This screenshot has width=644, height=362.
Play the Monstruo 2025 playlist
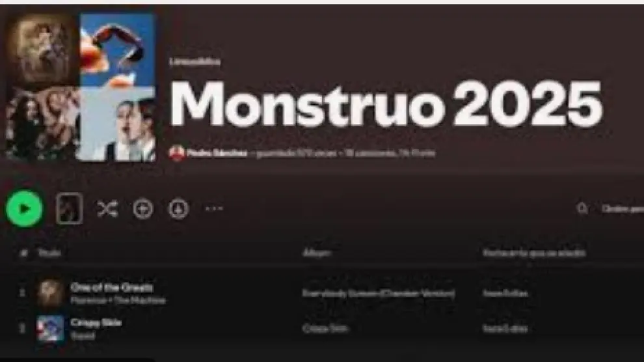(x=24, y=209)
